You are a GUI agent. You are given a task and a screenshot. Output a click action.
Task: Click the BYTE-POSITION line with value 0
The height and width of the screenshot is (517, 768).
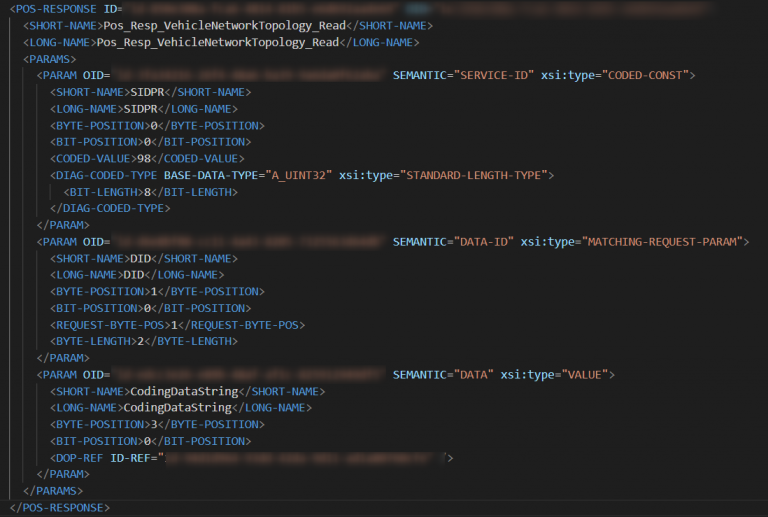pyautogui.click(x=157, y=125)
